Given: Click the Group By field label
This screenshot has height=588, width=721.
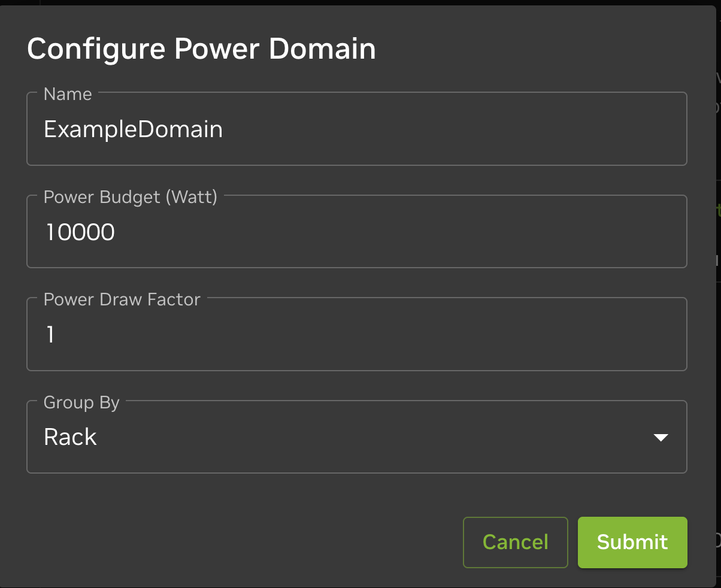Looking at the screenshot, I should 81,402.
